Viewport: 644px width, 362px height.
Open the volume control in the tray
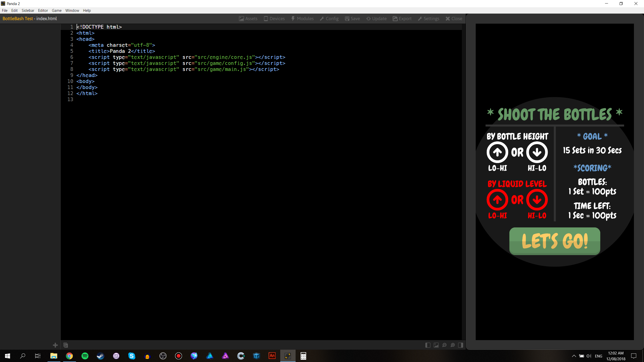[589, 356]
